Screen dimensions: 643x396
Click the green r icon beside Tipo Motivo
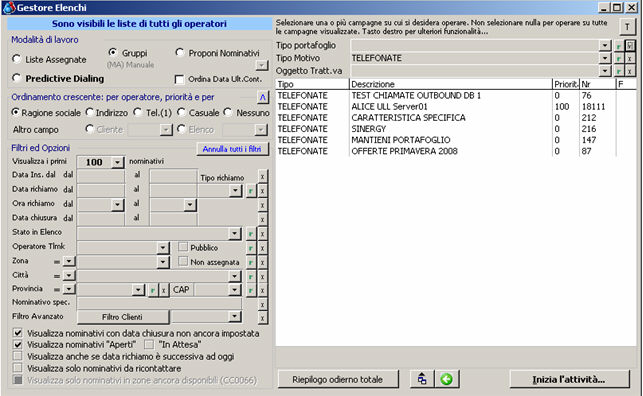pos(618,59)
